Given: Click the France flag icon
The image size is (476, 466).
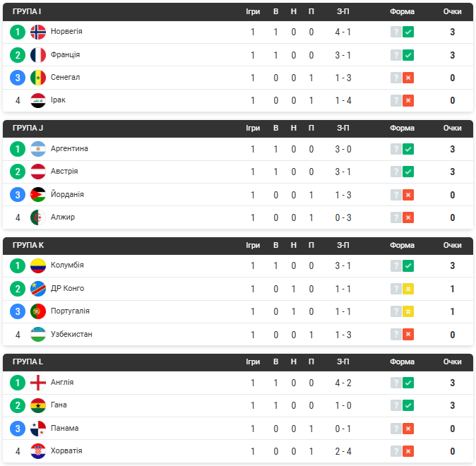Looking at the screenshot, I should (x=38, y=55).
